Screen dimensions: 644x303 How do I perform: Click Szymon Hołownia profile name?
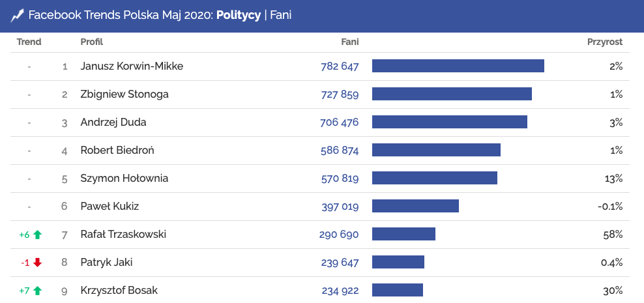123,179
